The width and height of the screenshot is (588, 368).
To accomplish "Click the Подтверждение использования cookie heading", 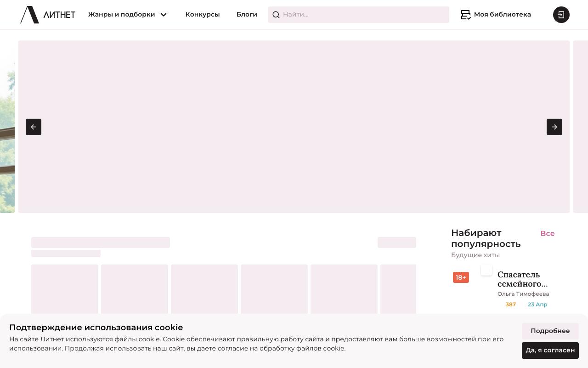I will pyautogui.click(x=96, y=328).
